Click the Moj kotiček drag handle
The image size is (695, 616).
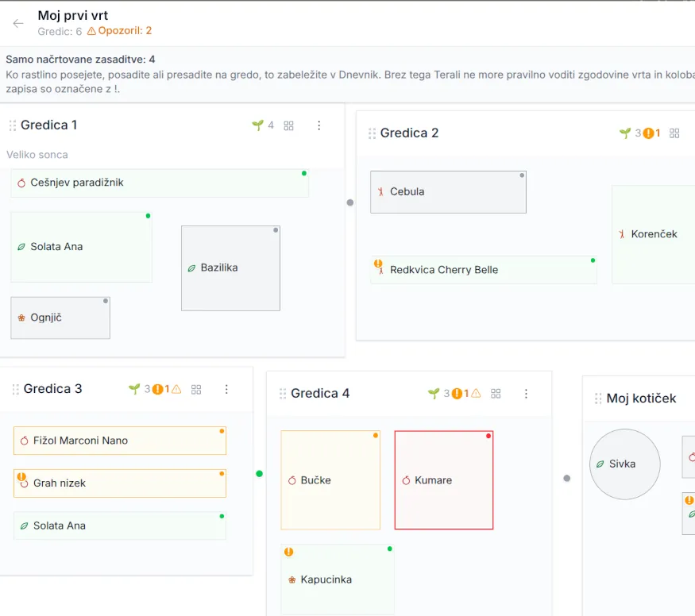pyautogui.click(x=598, y=398)
